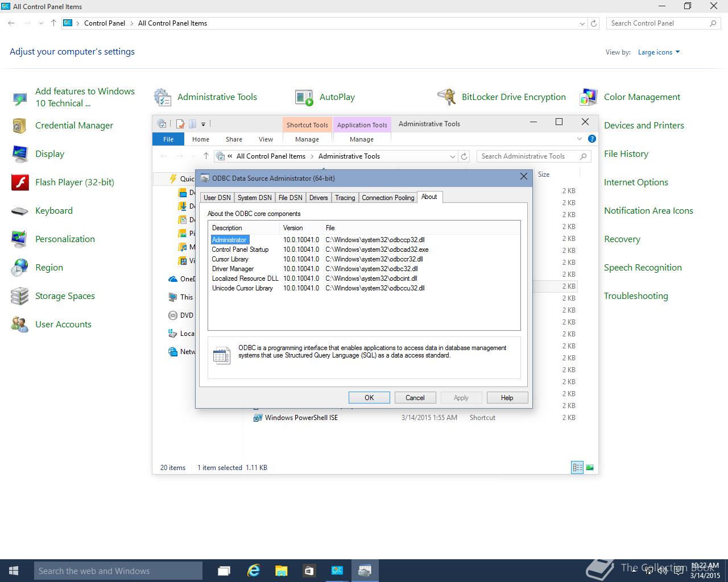Screen dimensions: 728x582
Task: Switch to the File DSN tab
Action: click(290, 198)
